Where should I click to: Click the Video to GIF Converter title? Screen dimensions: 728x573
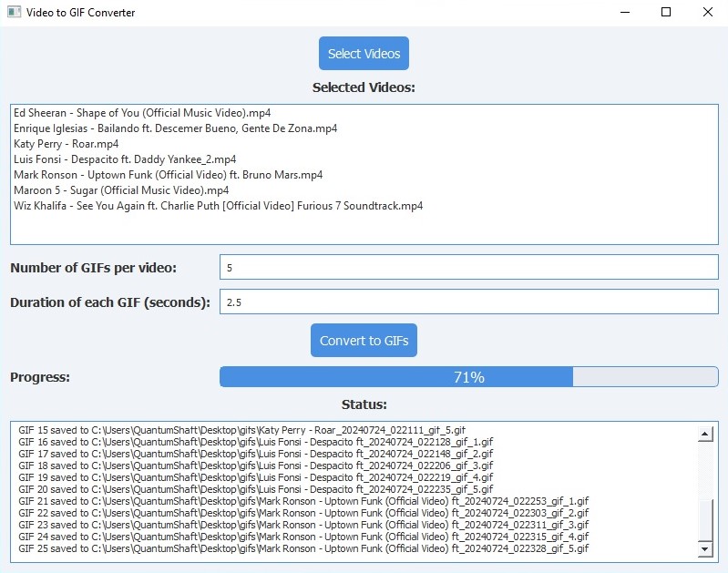(x=80, y=13)
